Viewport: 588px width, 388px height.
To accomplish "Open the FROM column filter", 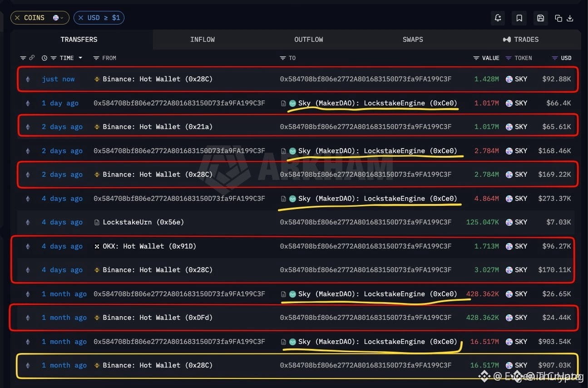I will 96,58.
